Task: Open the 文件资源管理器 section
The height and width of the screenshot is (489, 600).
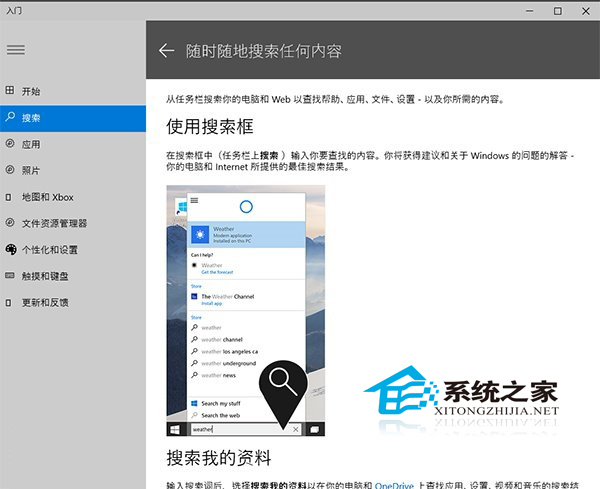Action: 73,223
